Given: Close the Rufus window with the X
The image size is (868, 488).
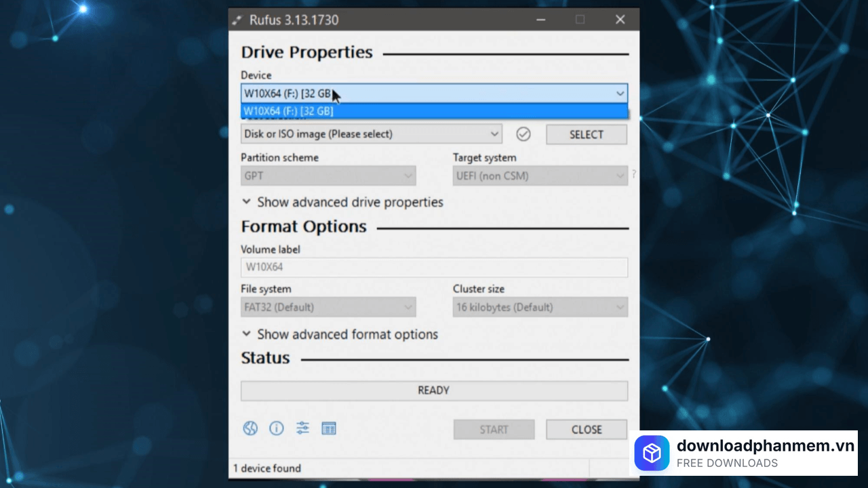Looking at the screenshot, I should (620, 20).
